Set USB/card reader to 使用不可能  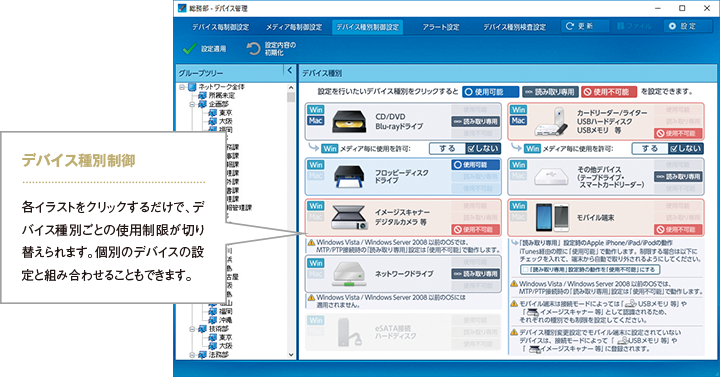(679, 134)
